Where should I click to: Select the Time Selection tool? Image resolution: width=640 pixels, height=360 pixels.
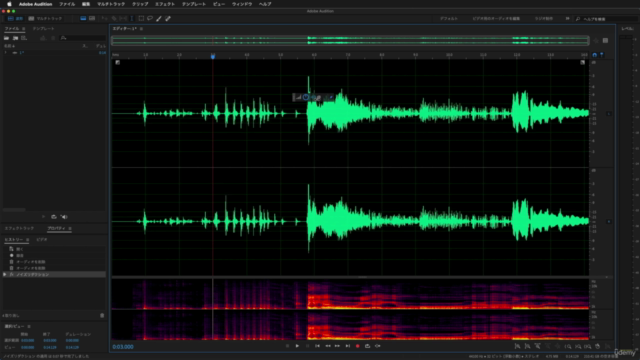[132, 18]
